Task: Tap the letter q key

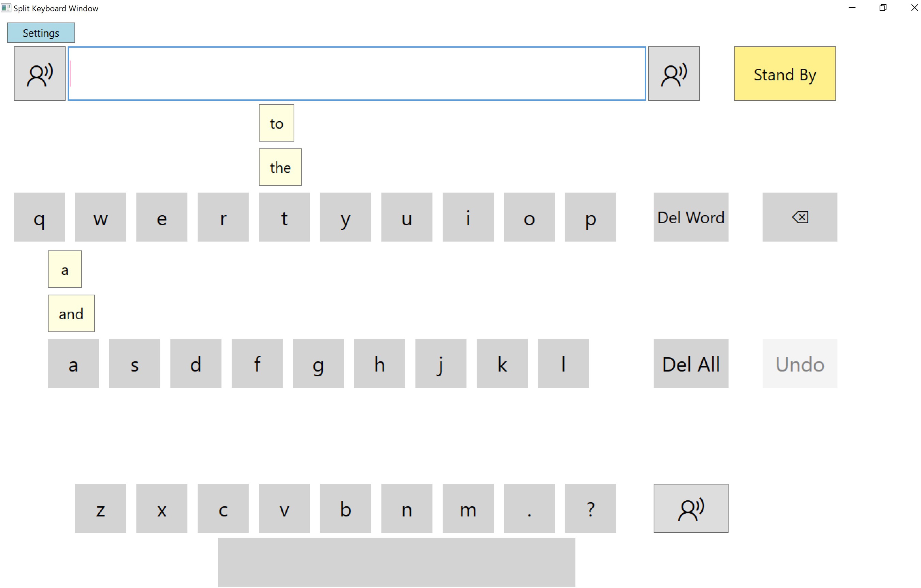Action: point(39,217)
